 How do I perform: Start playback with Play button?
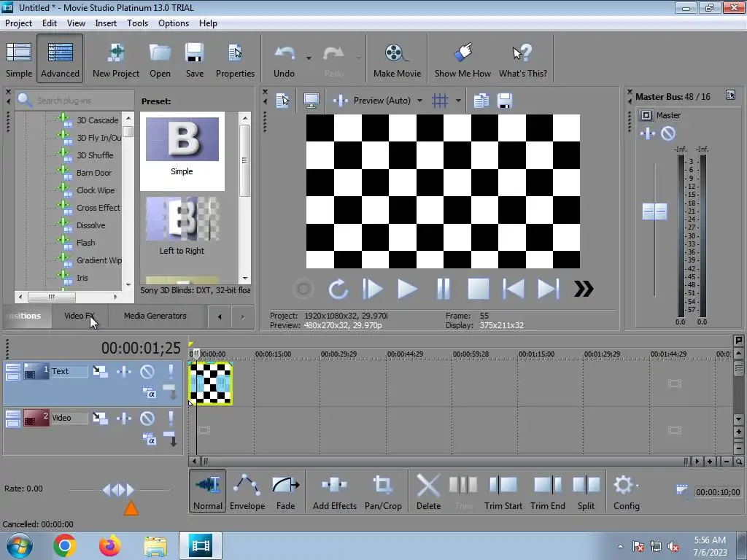click(407, 289)
